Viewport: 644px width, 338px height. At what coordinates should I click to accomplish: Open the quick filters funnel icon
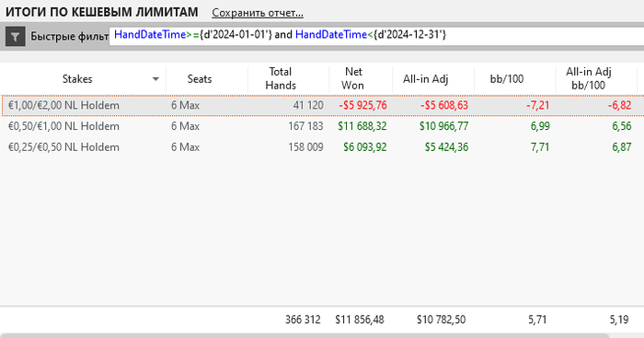point(16,37)
